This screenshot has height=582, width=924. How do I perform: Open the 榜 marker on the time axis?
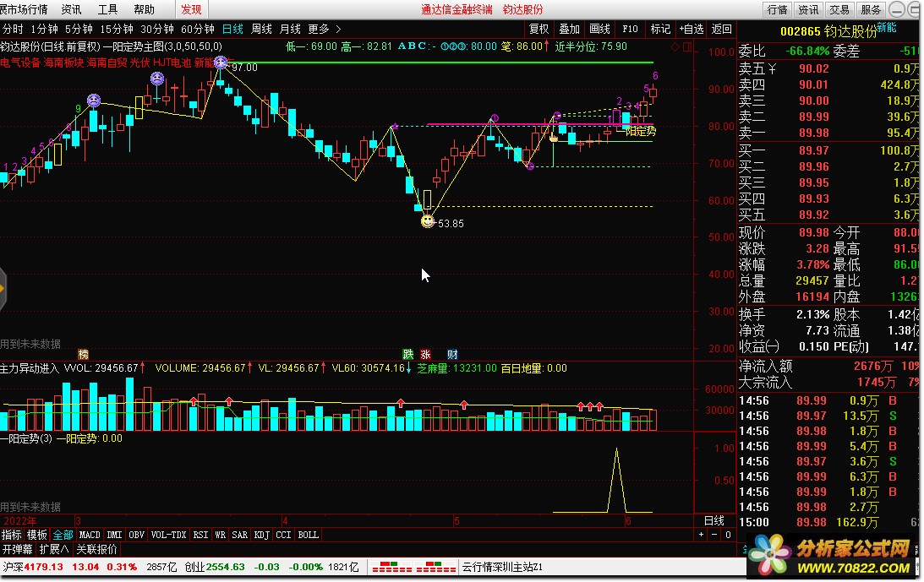tap(83, 354)
